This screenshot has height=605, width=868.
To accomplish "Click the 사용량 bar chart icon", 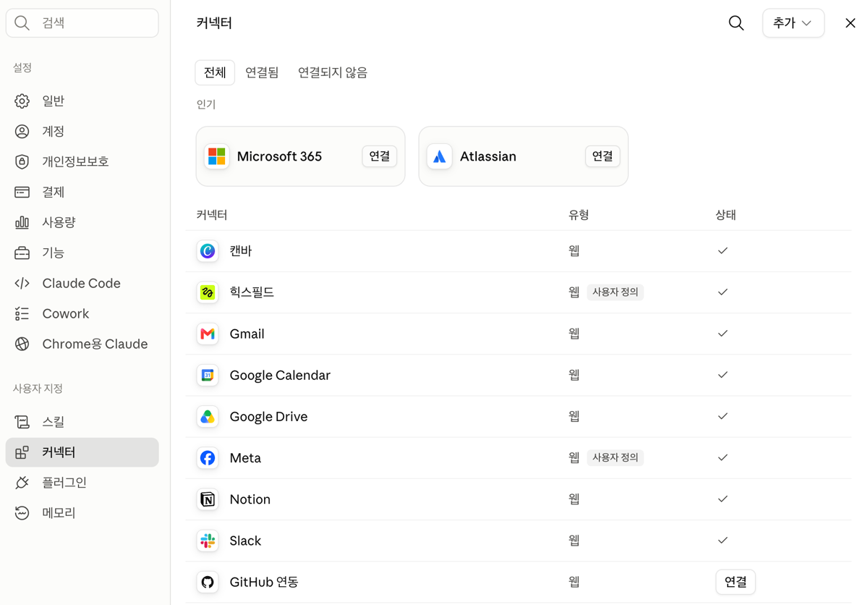I will [x=22, y=223].
